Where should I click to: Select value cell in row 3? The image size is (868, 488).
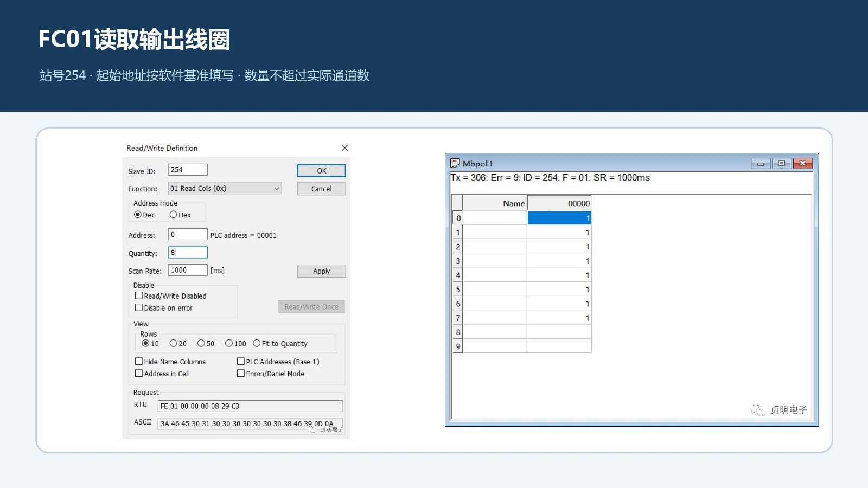coord(559,261)
